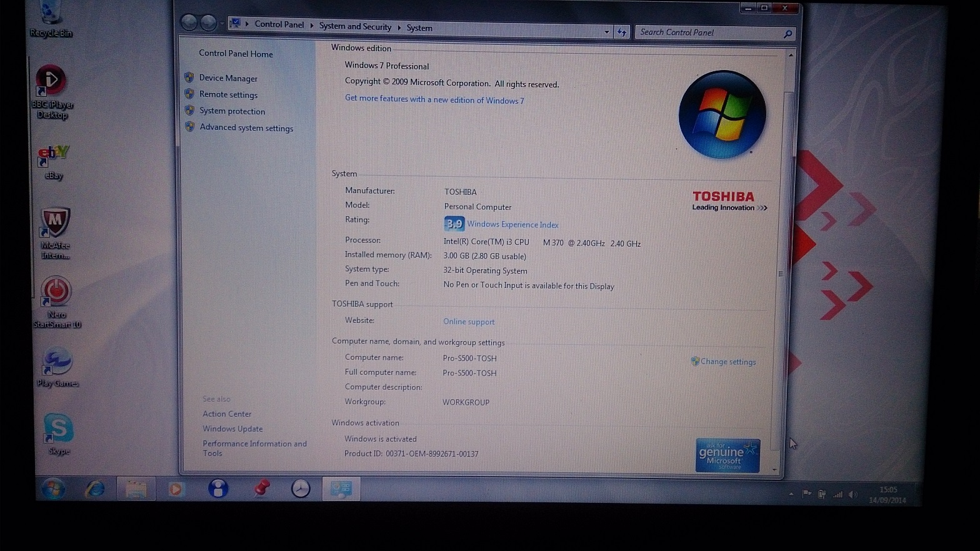Viewport: 980px width, 551px height.
Task: Open Remote settings link
Action: (228, 94)
